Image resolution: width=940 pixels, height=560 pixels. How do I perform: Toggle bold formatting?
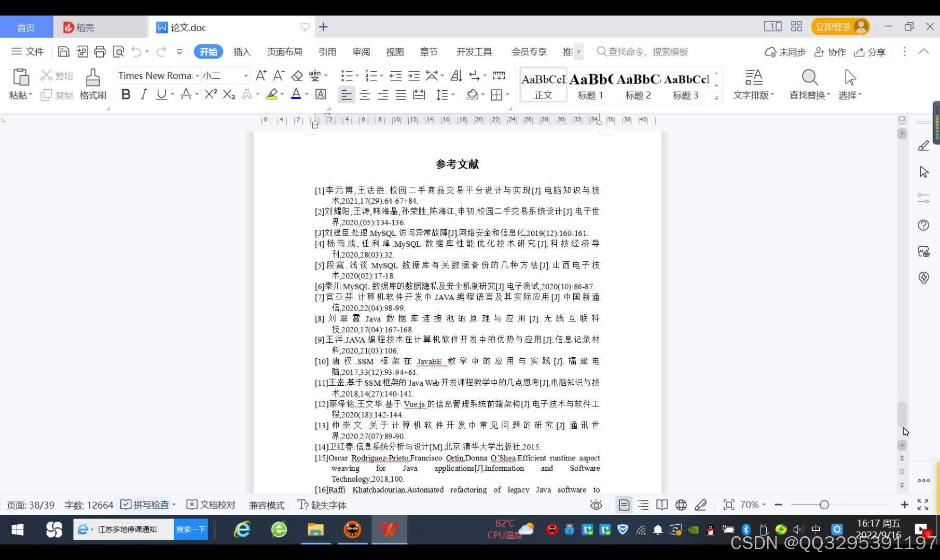click(126, 94)
